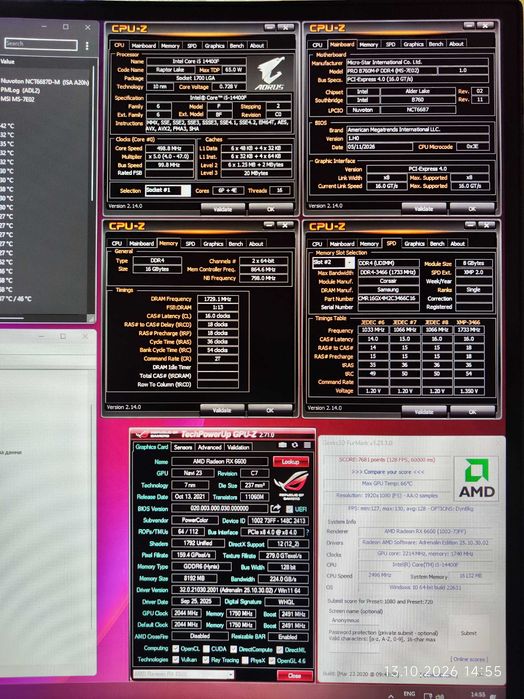Click 'PowerColor' subvendor value
The height and width of the screenshot is (699, 524).
(195, 520)
